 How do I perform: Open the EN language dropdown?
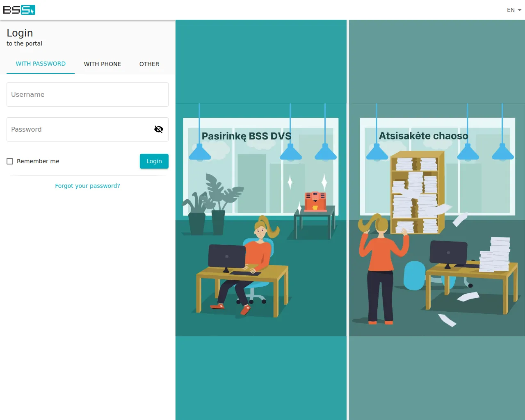click(514, 10)
